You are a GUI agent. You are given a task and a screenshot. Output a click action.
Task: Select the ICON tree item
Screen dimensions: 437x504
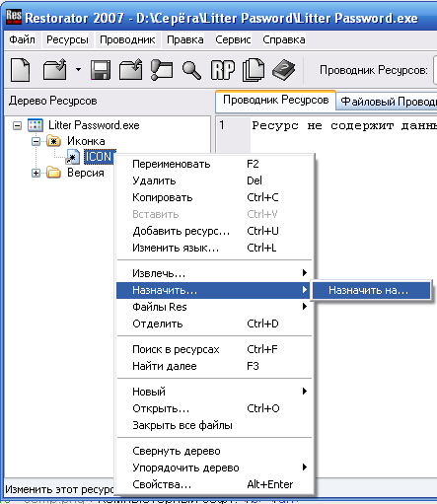[100, 157]
